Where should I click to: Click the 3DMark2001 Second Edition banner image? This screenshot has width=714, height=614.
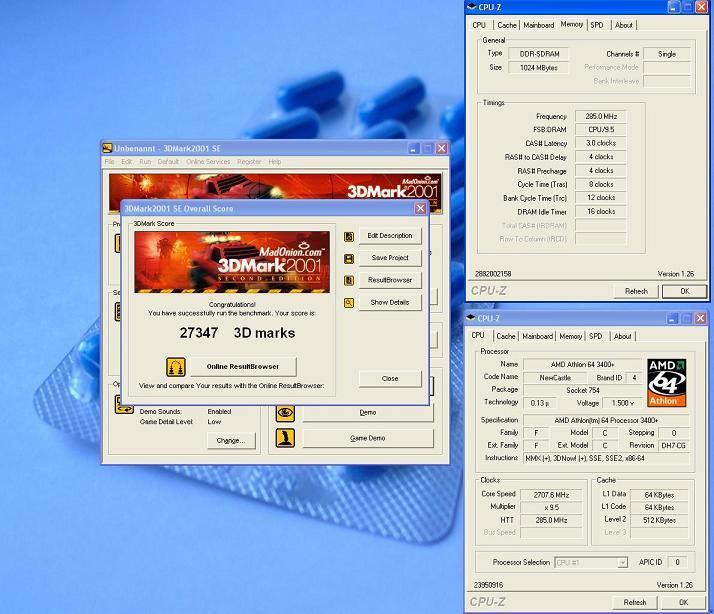coord(232,262)
